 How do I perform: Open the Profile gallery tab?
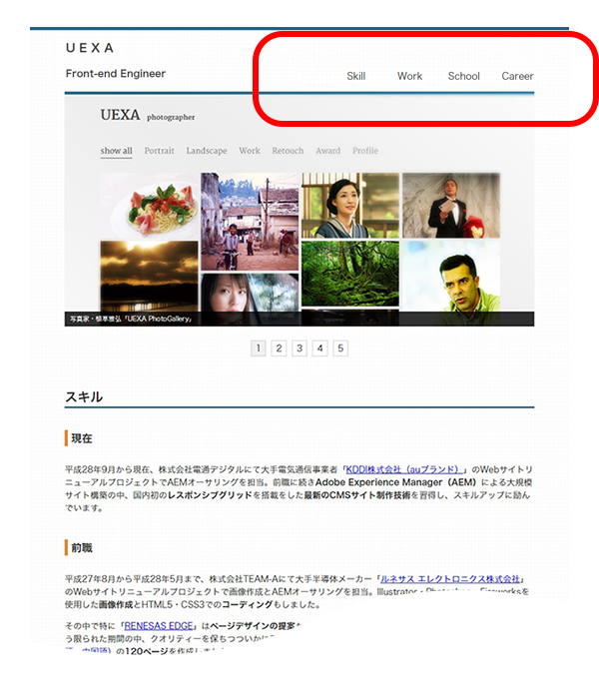(365, 151)
